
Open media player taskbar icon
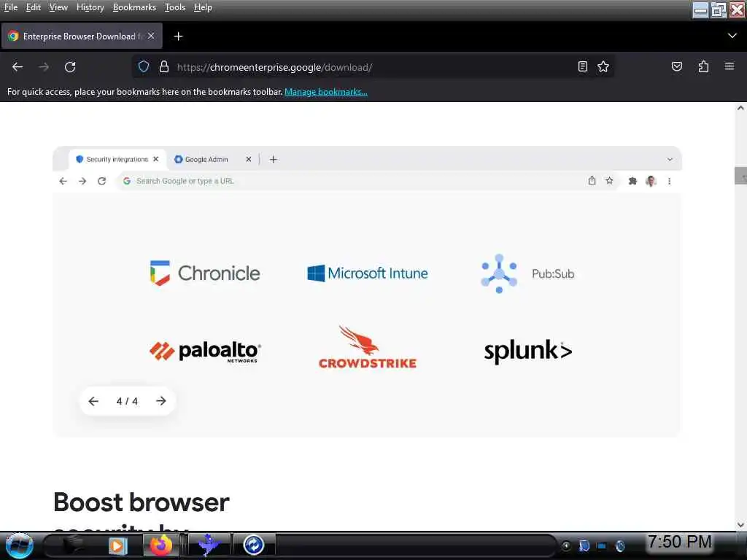click(117, 545)
